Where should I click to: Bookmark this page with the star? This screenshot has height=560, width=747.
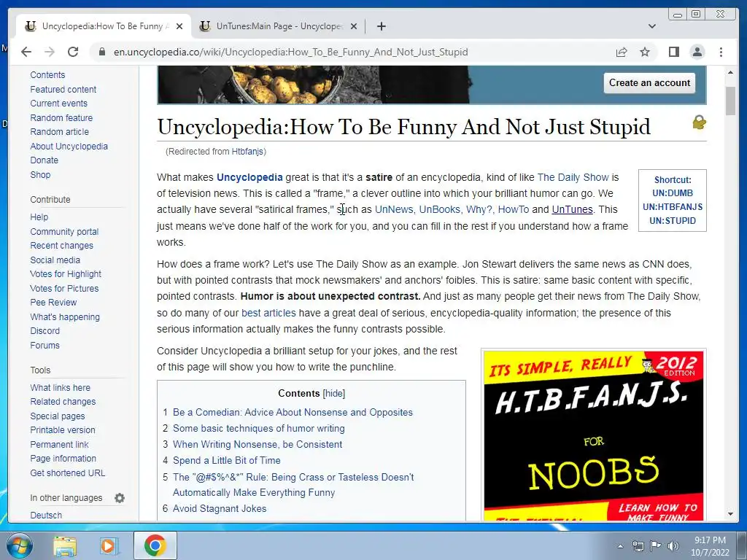[645, 52]
